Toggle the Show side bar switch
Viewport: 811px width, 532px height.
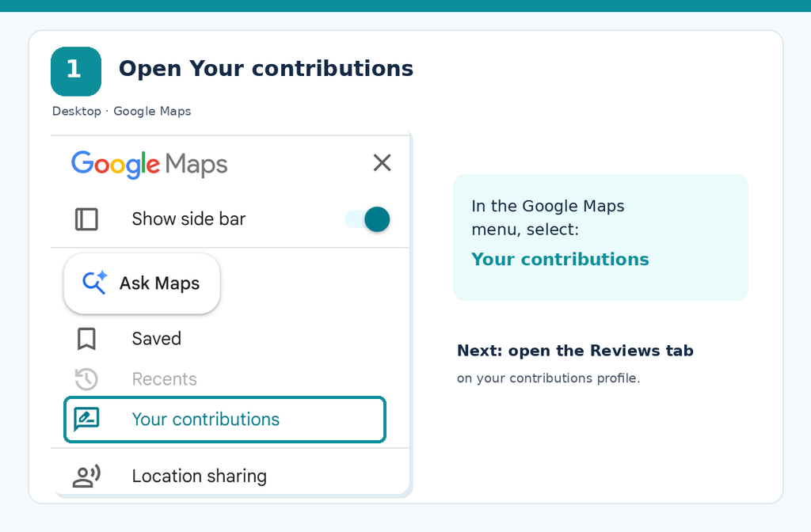(x=367, y=219)
